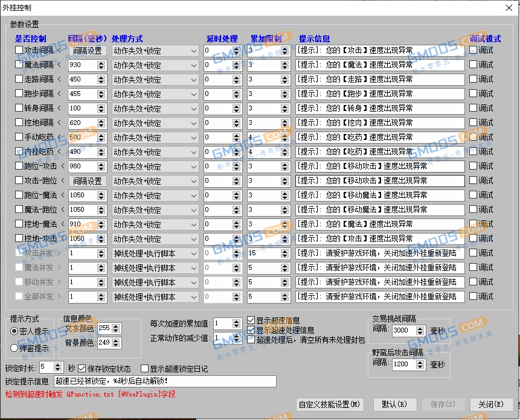
Task: Enable the 转身间隔 checkbox
Action: click(19, 107)
